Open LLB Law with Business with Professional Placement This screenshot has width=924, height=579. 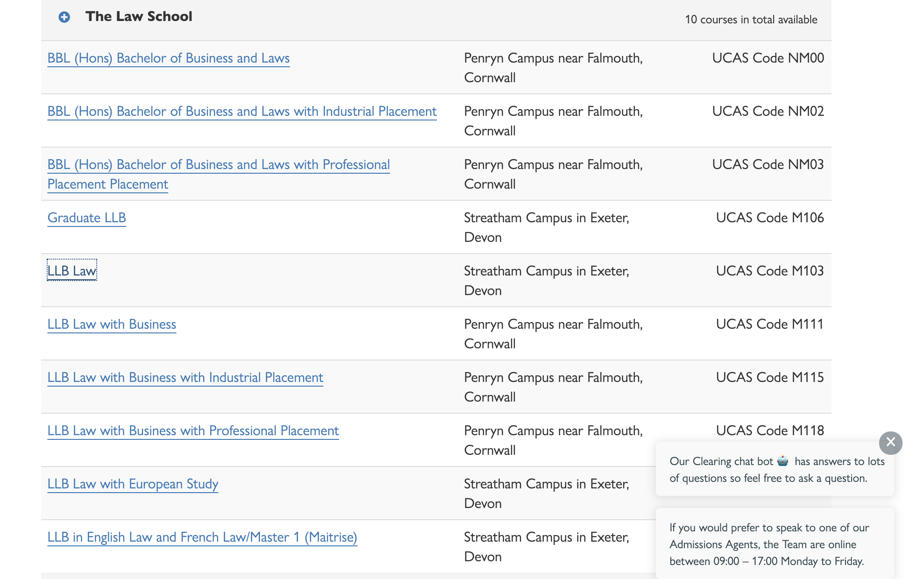click(193, 431)
